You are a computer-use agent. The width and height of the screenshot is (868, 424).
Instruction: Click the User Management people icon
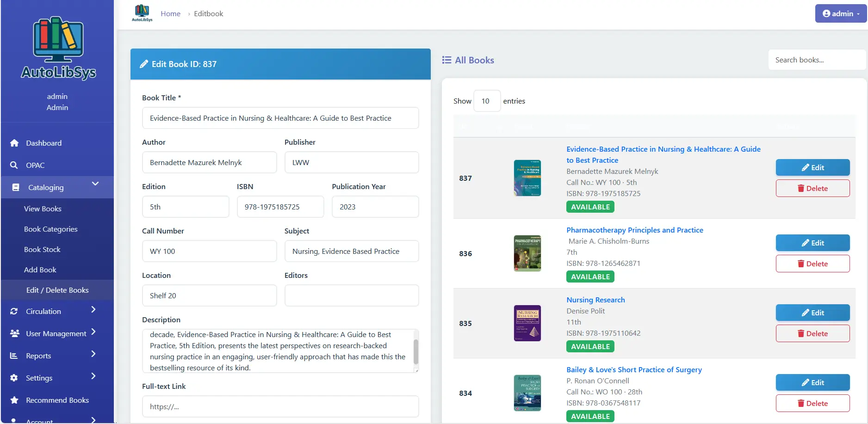coord(14,333)
